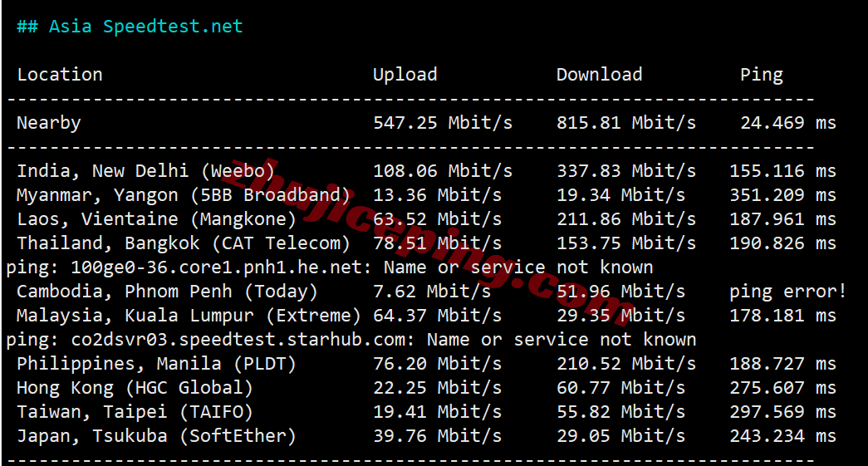Click Japan download value 29.05 Mbit/s
This screenshot has height=466, width=868.
tap(621, 436)
